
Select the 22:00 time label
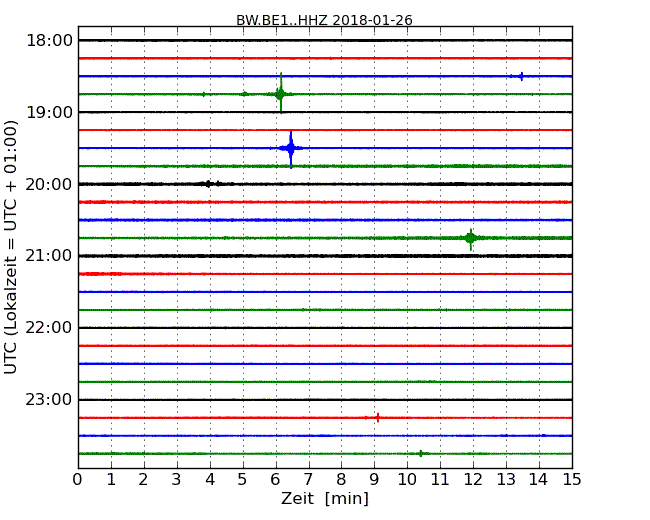(49, 328)
